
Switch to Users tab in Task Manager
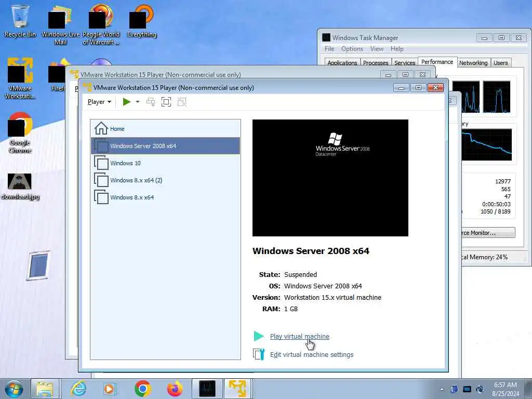click(501, 63)
